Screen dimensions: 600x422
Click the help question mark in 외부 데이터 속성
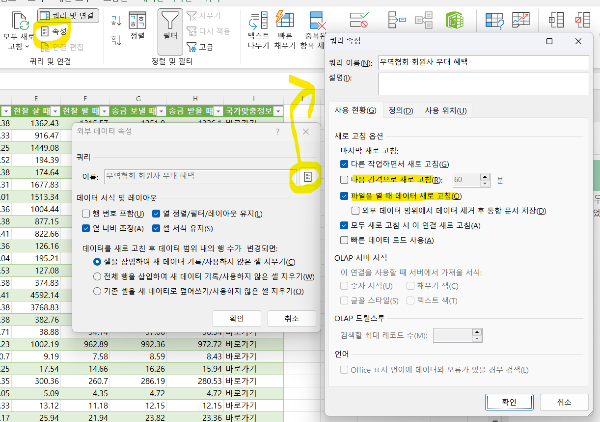[277, 132]
